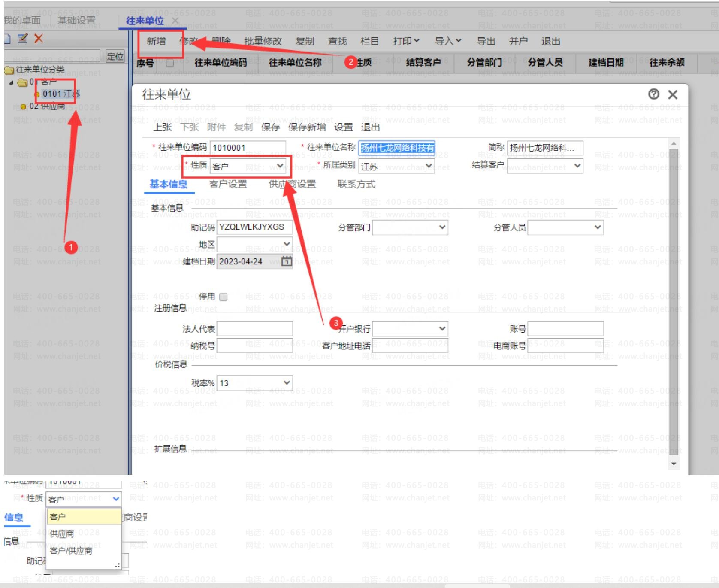This screenshot has width=719, height=588.
Task: Click 退出 in dialog toolbar
Action: click(x=370, y=127)
